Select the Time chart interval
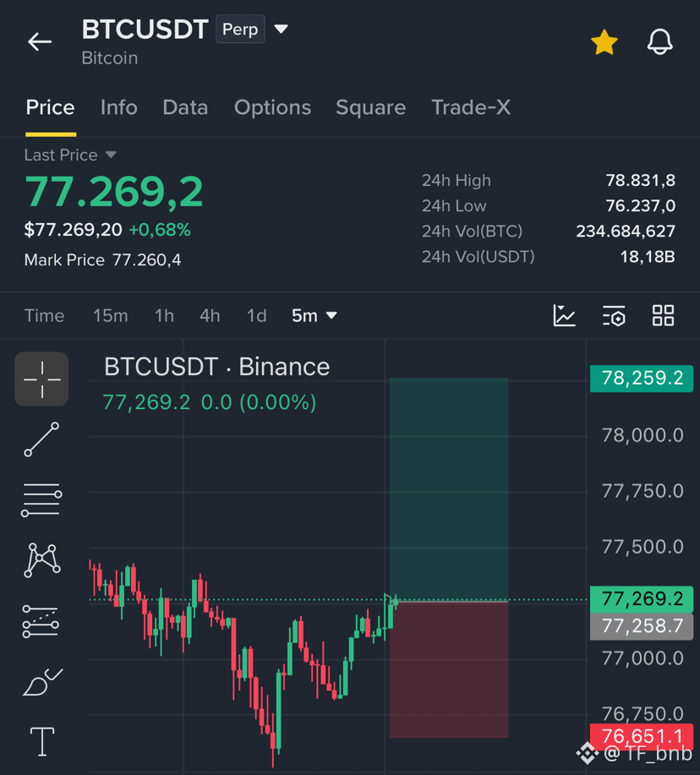Image resolution: width=700 pixels, height=775 pixels. tap(45, 315)
